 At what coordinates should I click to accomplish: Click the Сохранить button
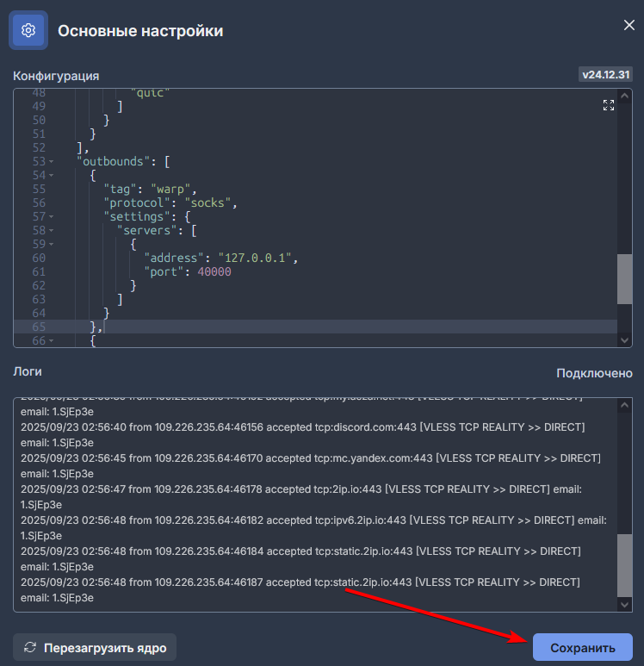[x=582, y=647]
